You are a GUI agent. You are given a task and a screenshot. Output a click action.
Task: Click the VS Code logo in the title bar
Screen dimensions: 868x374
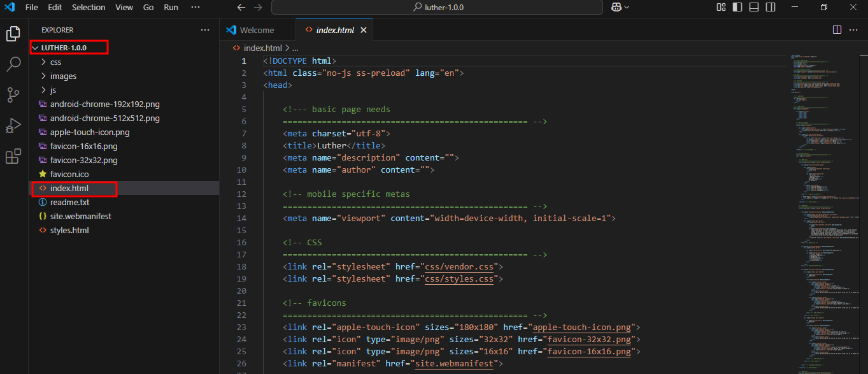(10, 7)
